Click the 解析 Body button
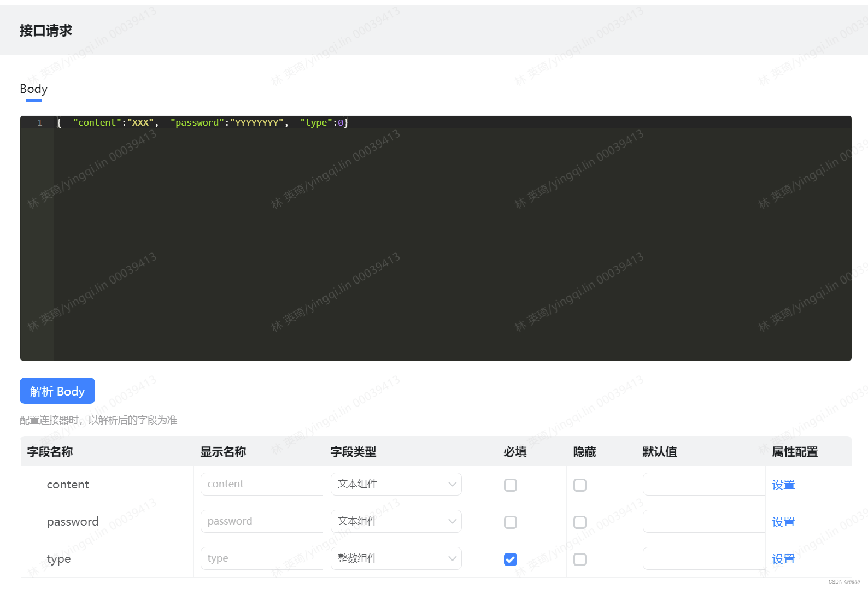The image size is (868, 589). (x=57, y=391)
